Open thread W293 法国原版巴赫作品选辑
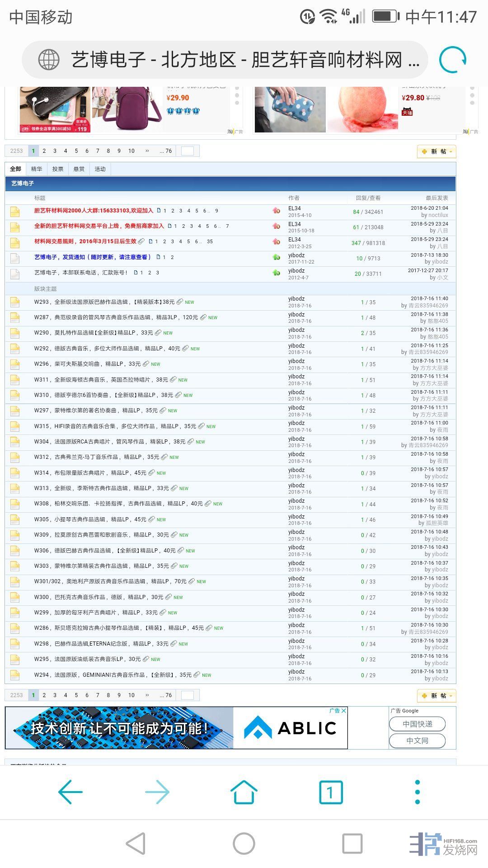This screenshot has height=868, width=488. click(104, 302)
